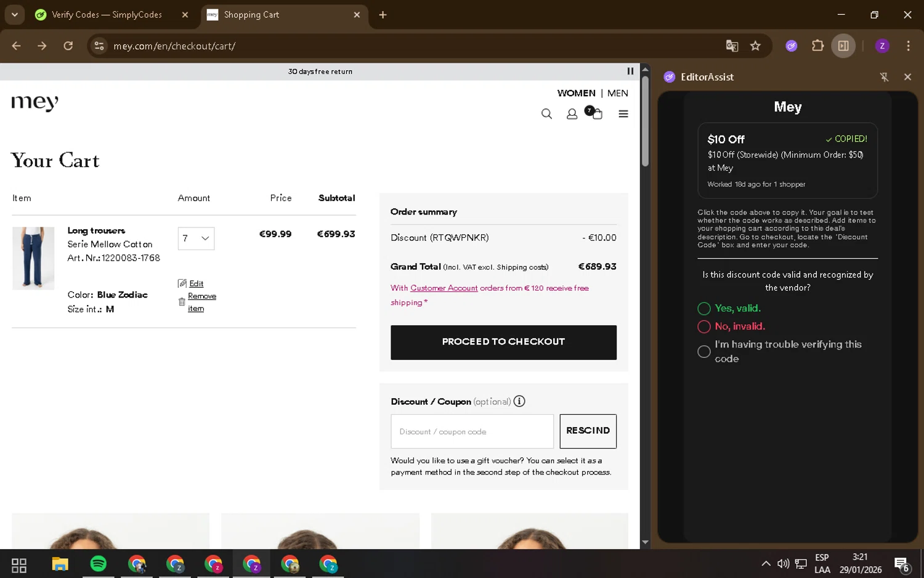Click the RESCIND coupon button
The width and height of the screenshot is (924, 578).
588,431
